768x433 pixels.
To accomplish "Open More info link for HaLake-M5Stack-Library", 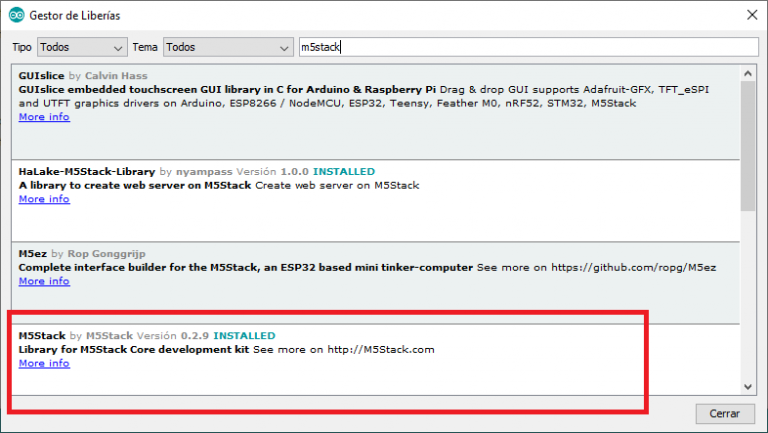I will point(44,199).
